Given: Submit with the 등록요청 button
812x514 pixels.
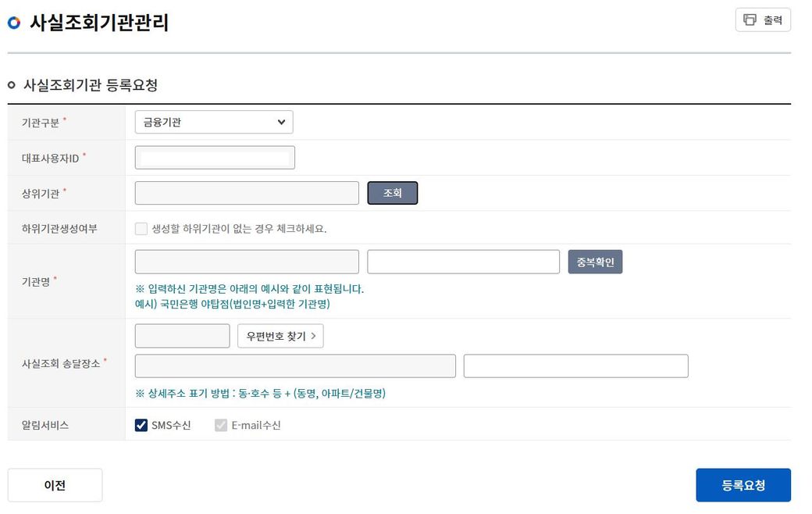Looking at the screenshot, I should (743, 485).
